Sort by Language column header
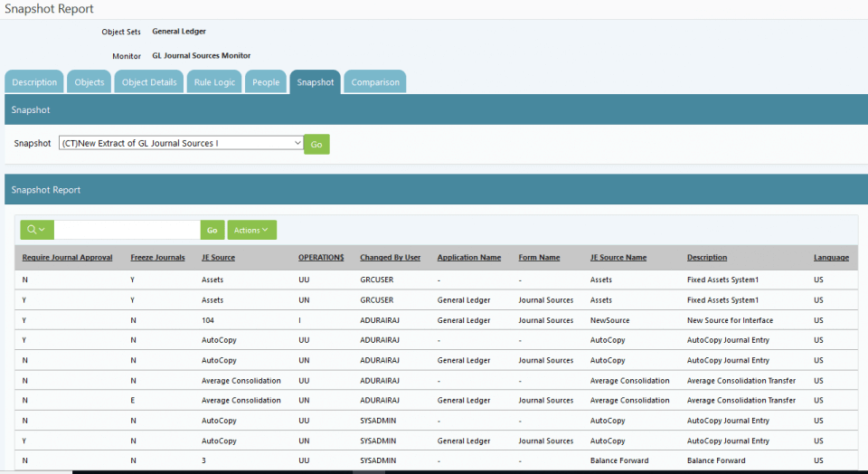 pos(831,258)
